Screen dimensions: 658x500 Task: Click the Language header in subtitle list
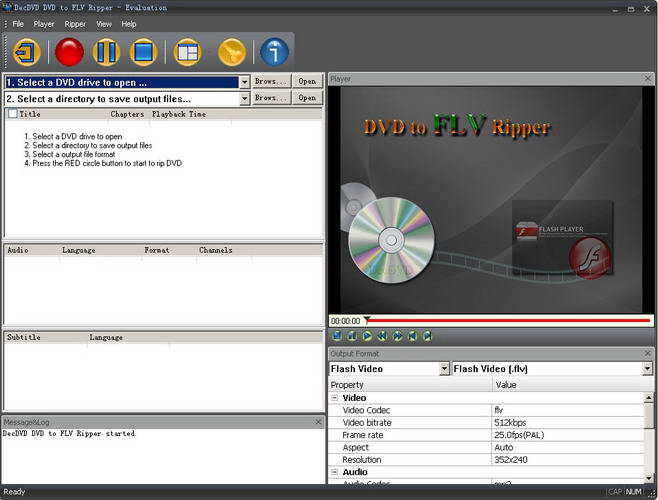(128, 338)
